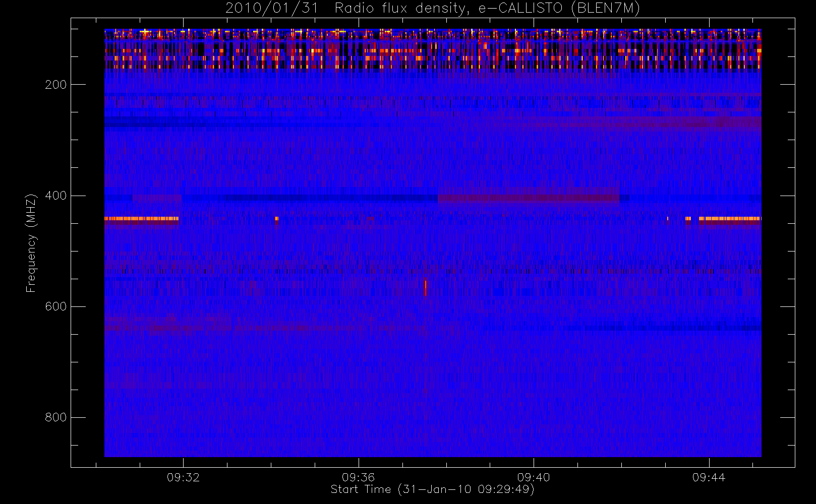Screen dimensions: 816x504
Task: Click the small orange spot at 09:34 near 440 MHz
Action: click(276, 219)
